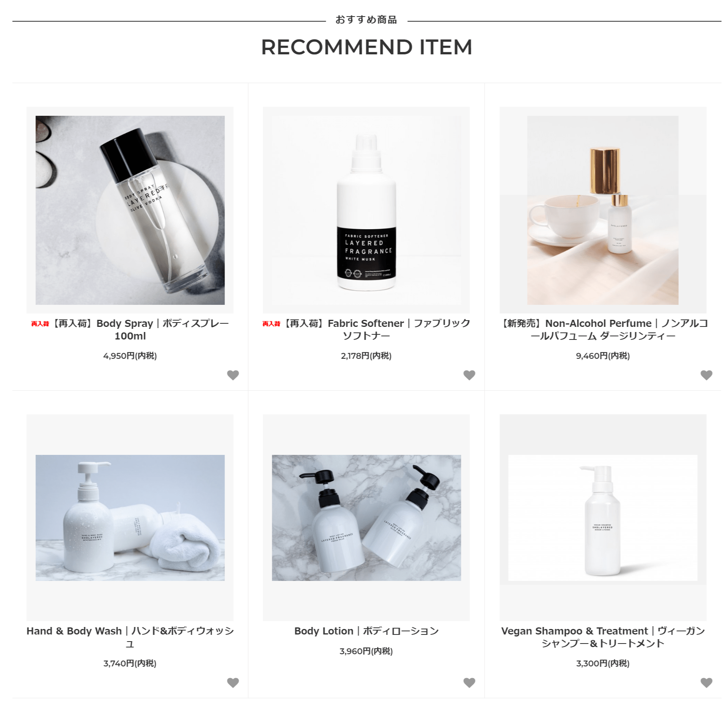The image size is (728, 703).
Task: Open the Body Lotion product title link
Action: [366, 631]
